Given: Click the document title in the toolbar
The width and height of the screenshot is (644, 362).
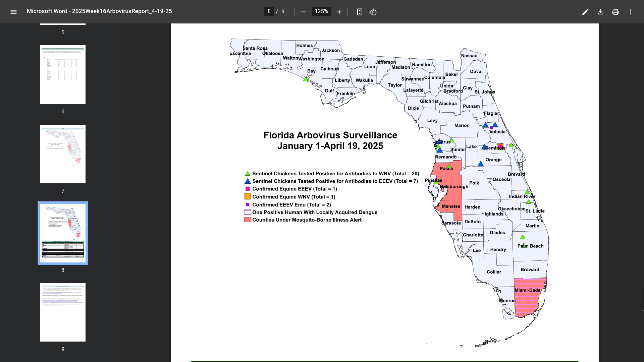Looking at the screenshot, I should [99, 11].
